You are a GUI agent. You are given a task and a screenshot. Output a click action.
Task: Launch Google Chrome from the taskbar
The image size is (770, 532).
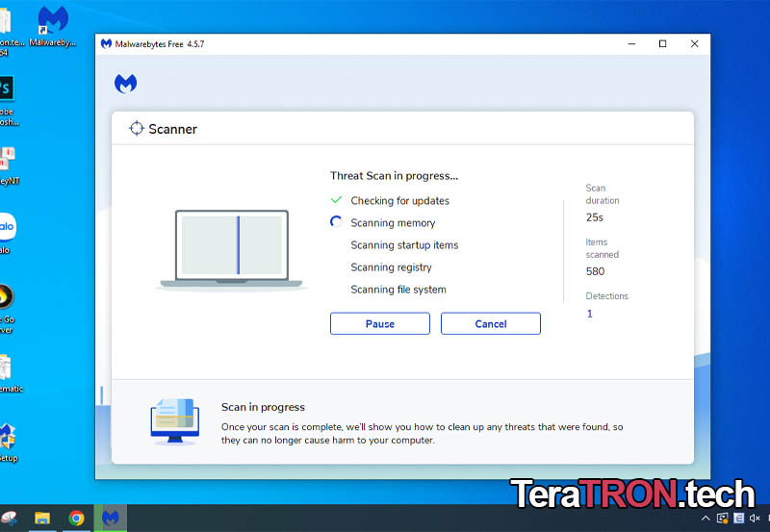click(76, 518)
